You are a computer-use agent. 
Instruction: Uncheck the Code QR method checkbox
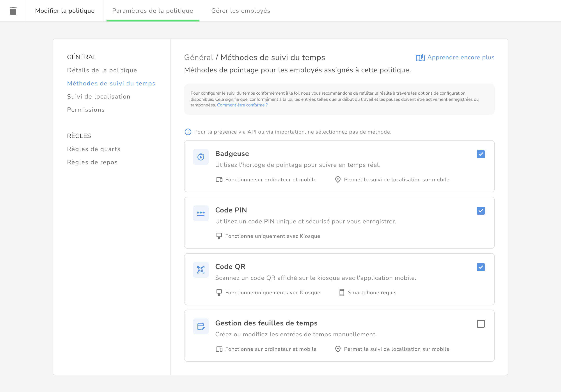[x=480, y=267]
